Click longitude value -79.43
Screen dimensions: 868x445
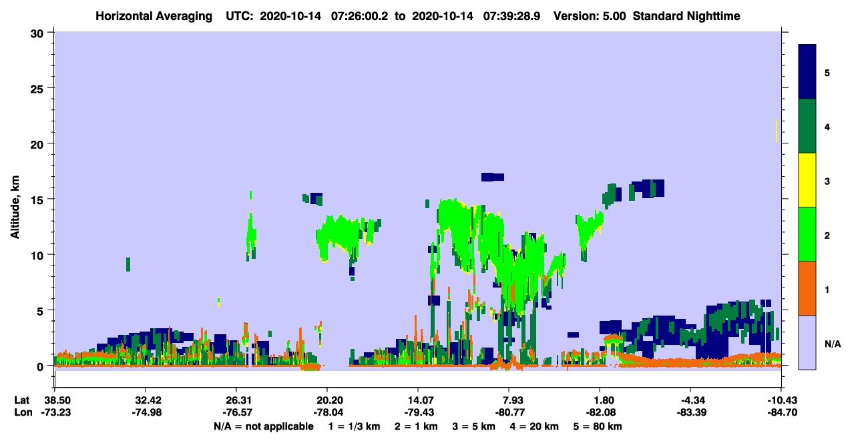point(418,412)
